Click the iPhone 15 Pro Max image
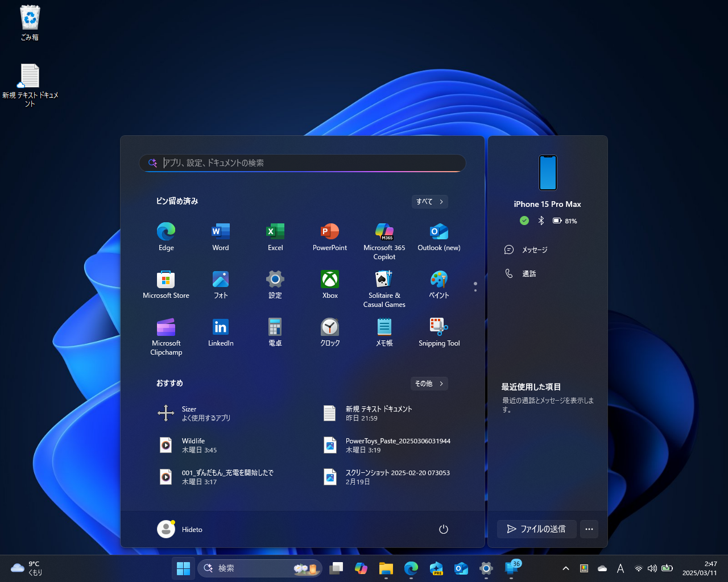 tap(548, 173)
